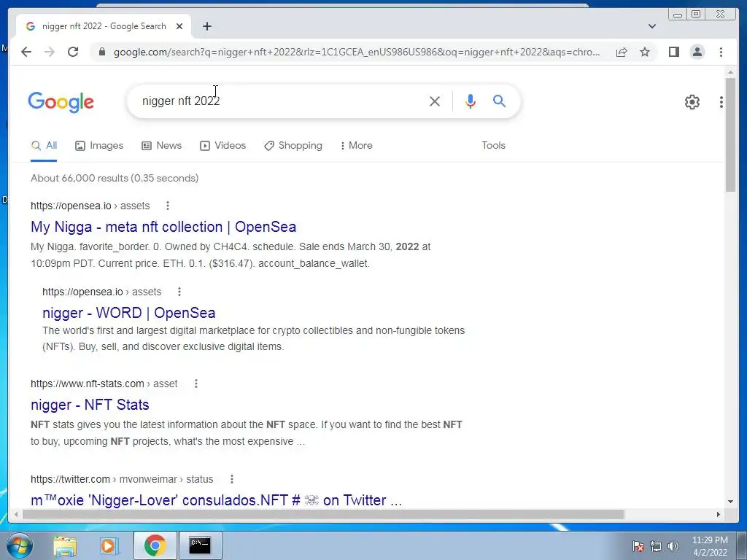Screen dimensions: 747x560
Task: Click the 'https://twitter.com › mvonweimar › status' URL
Action: click(122, 479)
